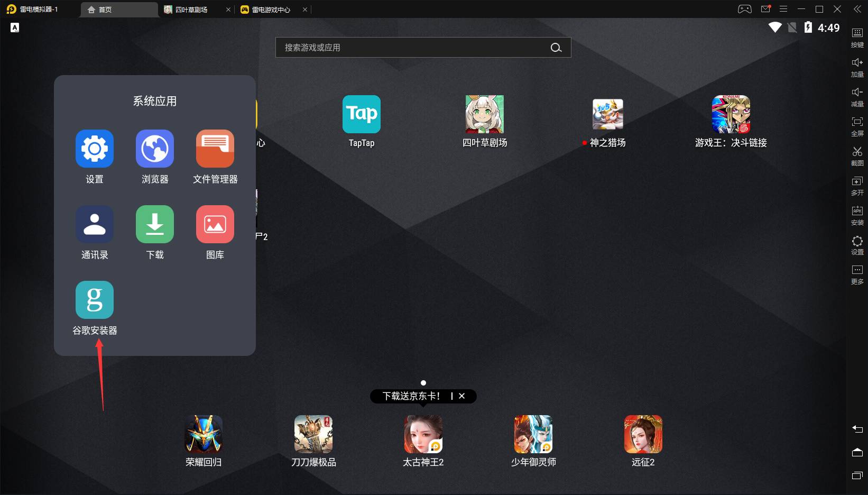Dismiss the 下载送京东卡 promotion tooltip
Image resolution: width=868 pixels, height=495 pixels.
click(462, 396)
